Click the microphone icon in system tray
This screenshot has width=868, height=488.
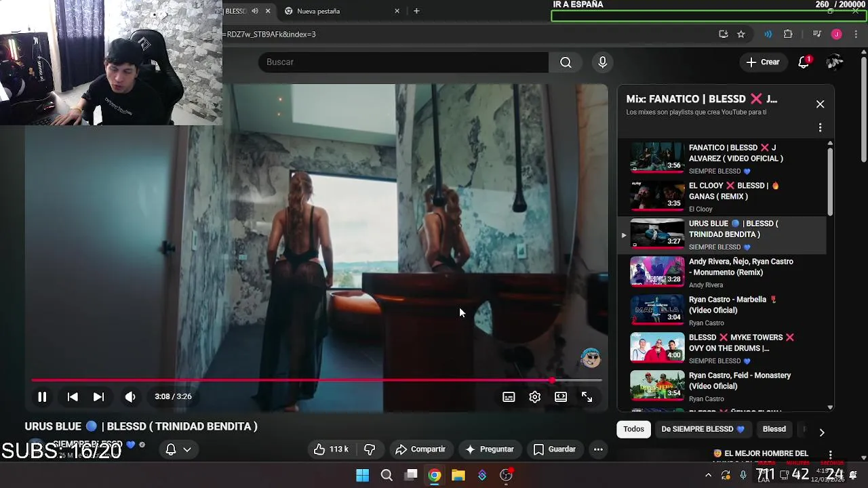743,475
